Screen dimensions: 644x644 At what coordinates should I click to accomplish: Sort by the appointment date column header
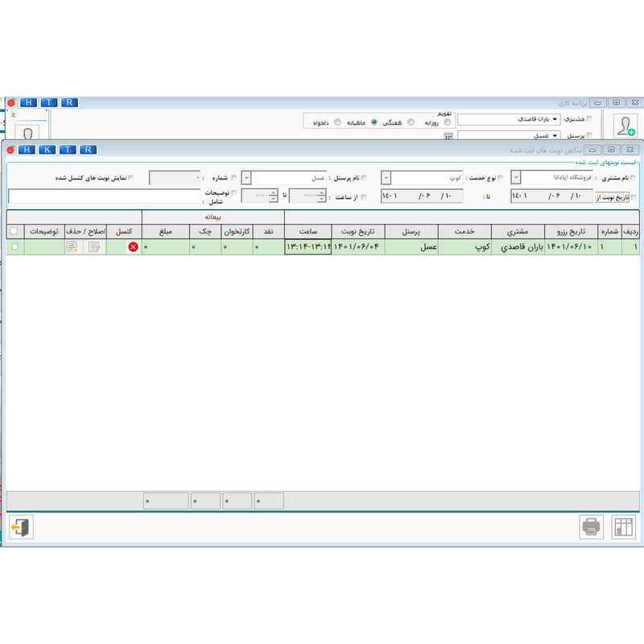point(358,232)
